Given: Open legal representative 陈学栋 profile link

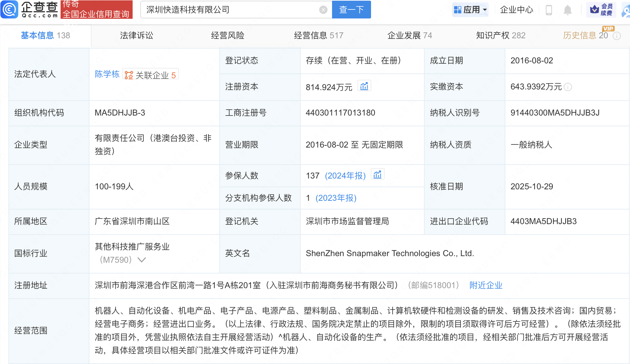Looking at the screenshot, I should (x=107, y=74).
